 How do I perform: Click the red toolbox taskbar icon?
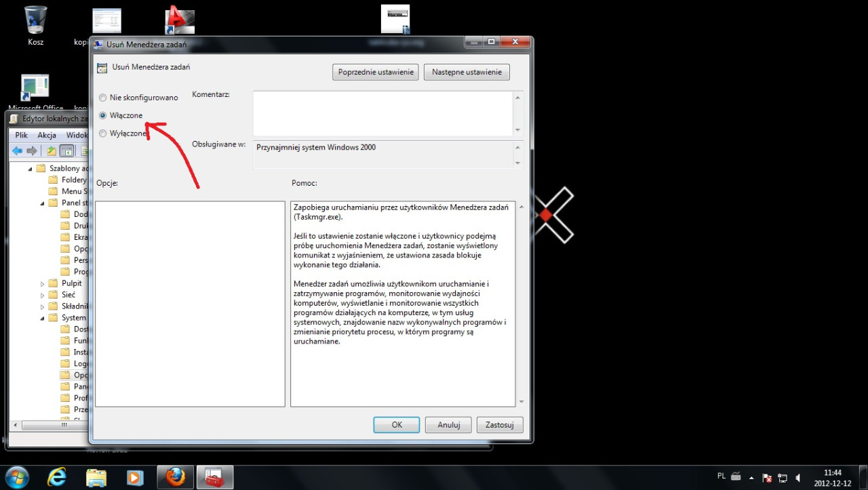click(214, 477)
